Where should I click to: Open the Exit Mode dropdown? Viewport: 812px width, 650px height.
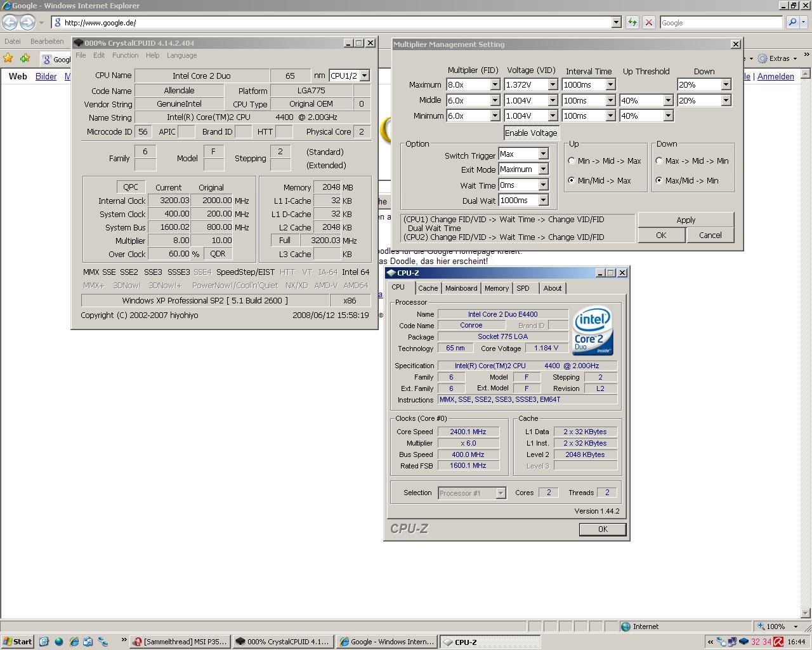(x=543, y=169)
